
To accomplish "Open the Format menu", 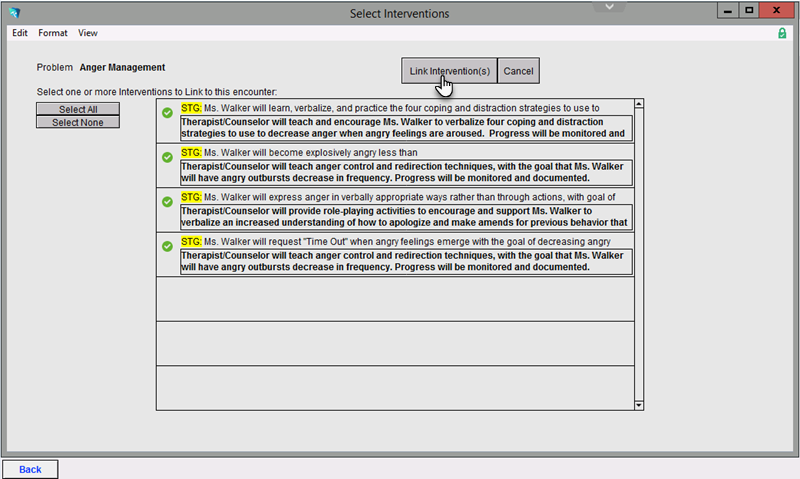I will tap(53, 33).
